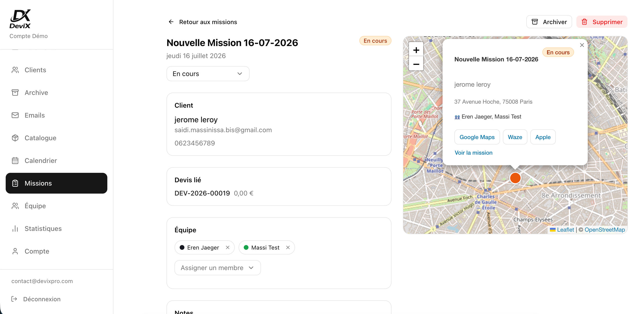The height and width of the screenshot is (314, 644).
Task: Click Voir la mission link
Action: 474,153
